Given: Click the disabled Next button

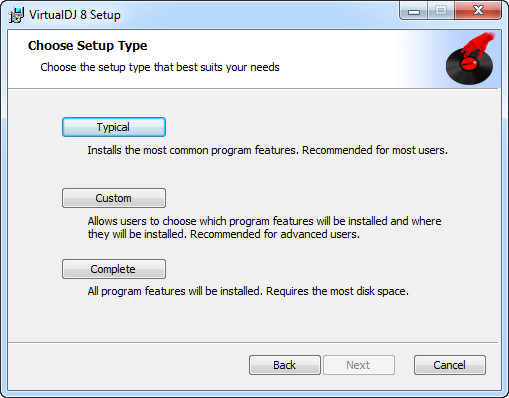Looking at the screenshot, I should [x=359, y=365].
